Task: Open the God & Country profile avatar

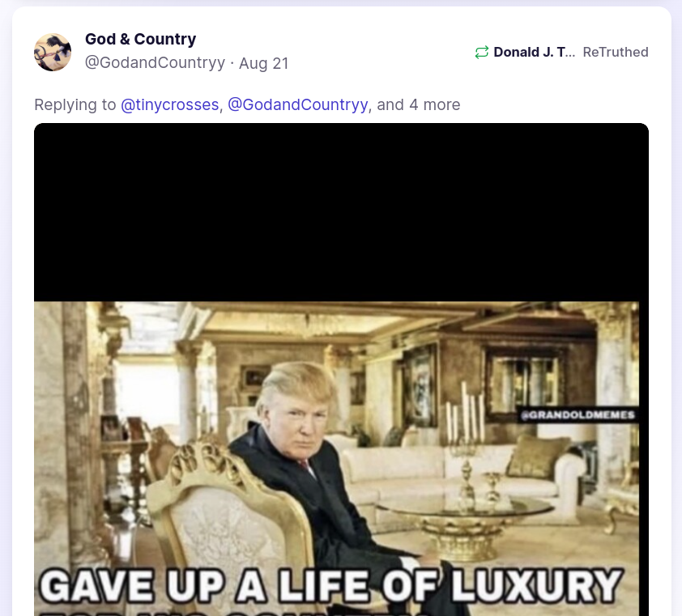Action: (53, 52)
